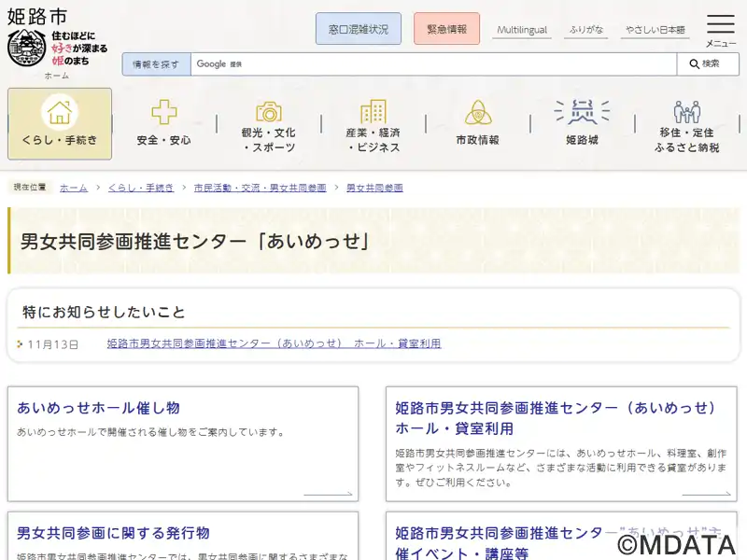Go to ホーム in breadcrumb
The width and height of the screenshot is (747, 560).
click(74, 188)
